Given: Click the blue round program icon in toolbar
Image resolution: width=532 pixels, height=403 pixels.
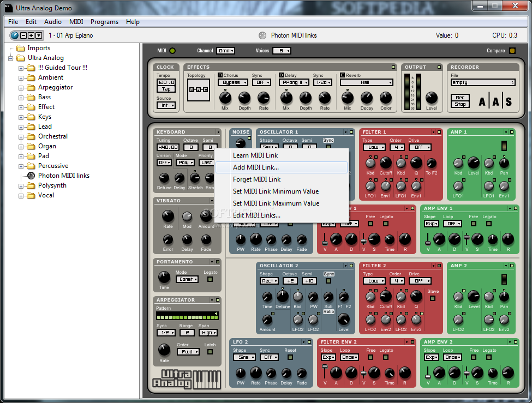Looking at the screenshot, I should (x=14, y=35).
